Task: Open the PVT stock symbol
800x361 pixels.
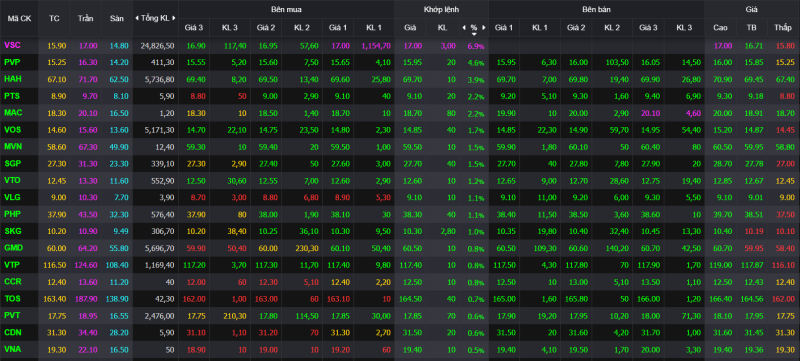Action: (12, 315)
